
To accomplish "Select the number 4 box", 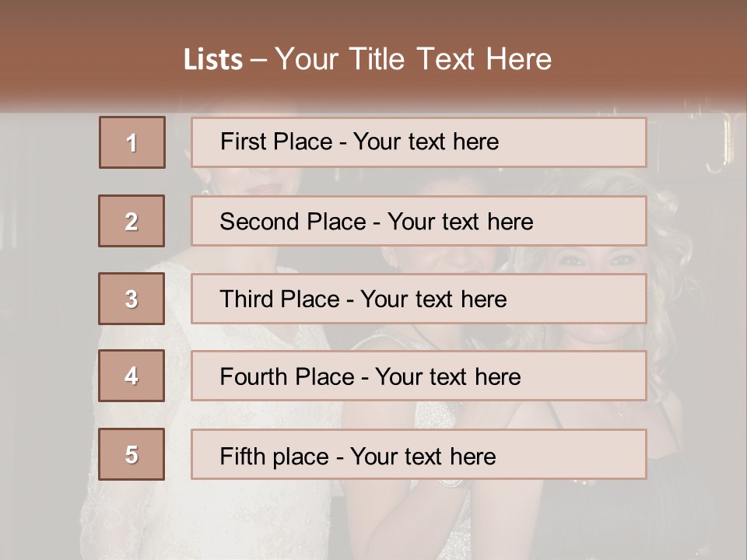I will pos(132,376).
